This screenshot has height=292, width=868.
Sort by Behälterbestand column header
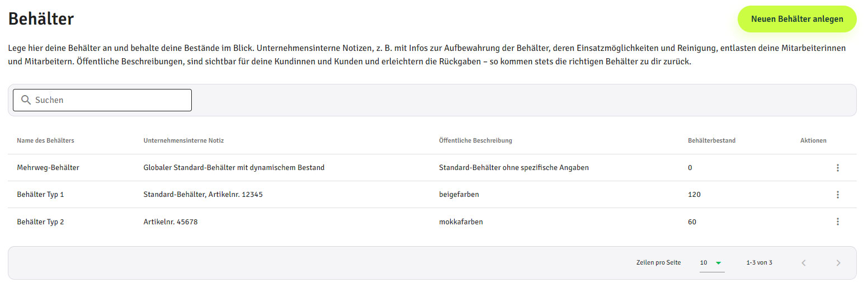(711, 140)
